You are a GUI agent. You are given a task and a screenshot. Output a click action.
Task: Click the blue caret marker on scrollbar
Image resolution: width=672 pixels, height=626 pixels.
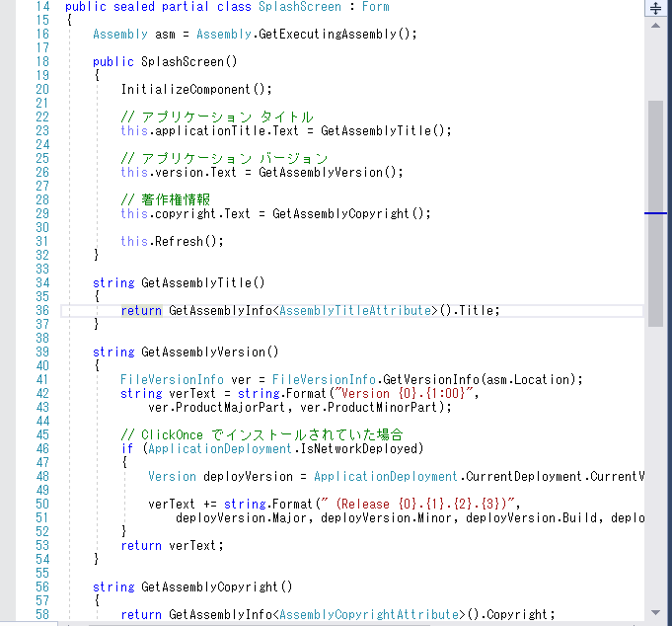pos(655,213)
